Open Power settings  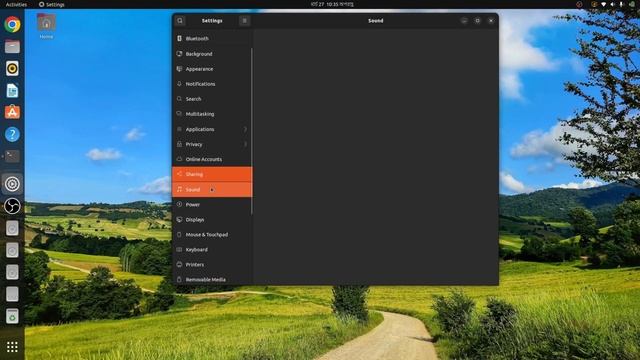pyautogui.click(x=212, y=204)
